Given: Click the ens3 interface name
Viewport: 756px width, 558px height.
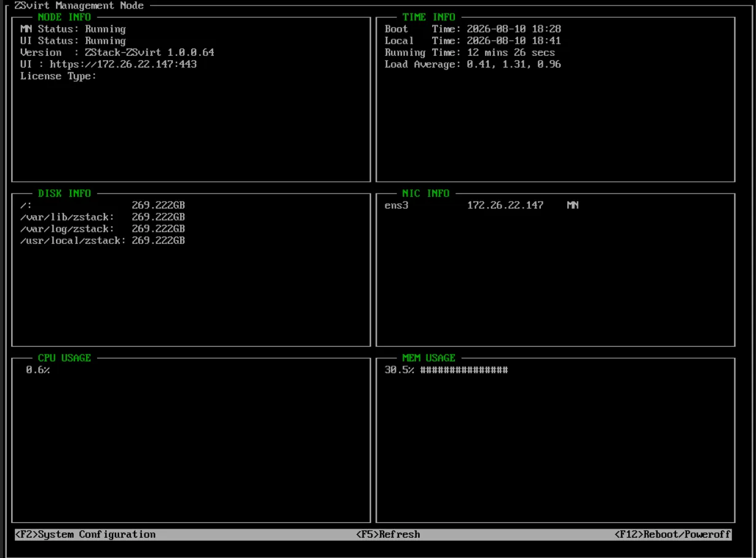Looking at the screenshot, I should click(x=396, y=205).
